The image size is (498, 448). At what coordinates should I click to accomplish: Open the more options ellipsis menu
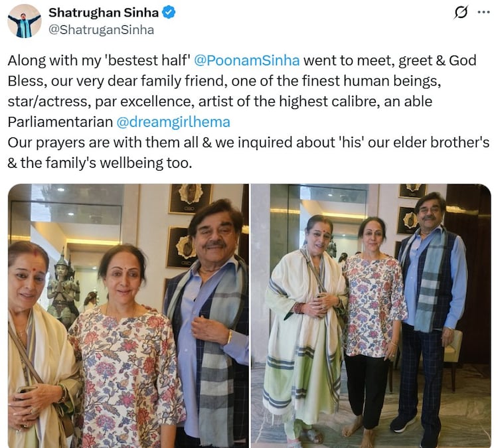click(x=483, y=13)
